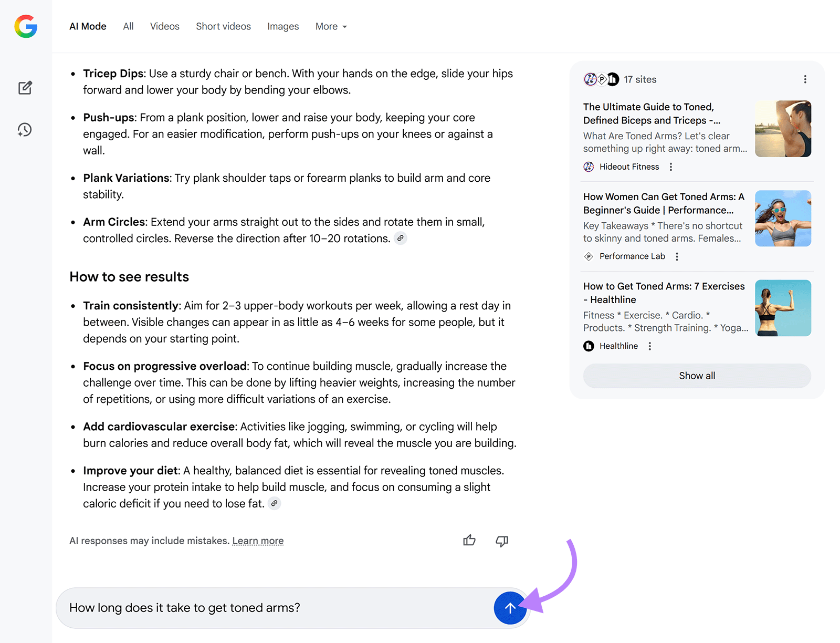
Task: Click the Healthline article thumbnail
Action: [783, 308]
